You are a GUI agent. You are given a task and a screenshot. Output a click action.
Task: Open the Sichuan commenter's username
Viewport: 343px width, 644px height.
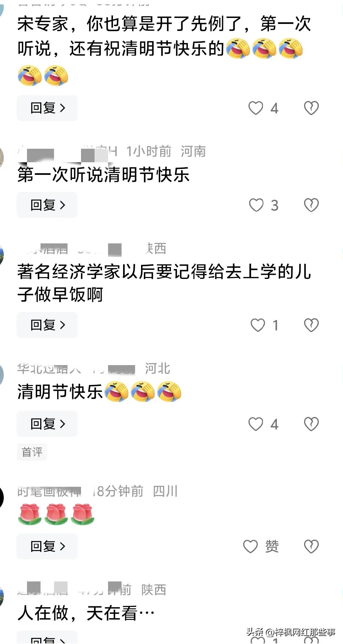pyautogui.click(x=49, y=491)
